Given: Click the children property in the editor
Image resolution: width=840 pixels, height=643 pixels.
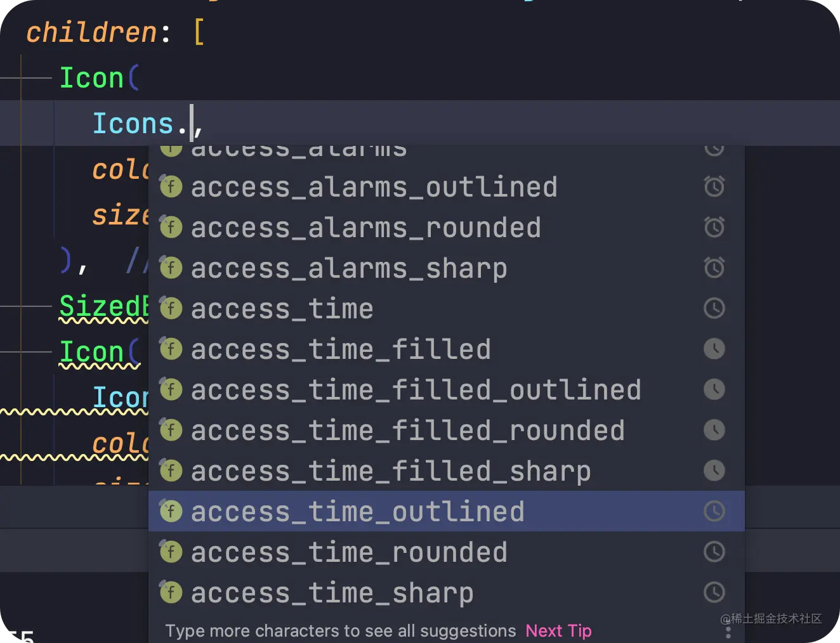Looking at the screenshot, I should pyautogui.click(x=91, y=32).
